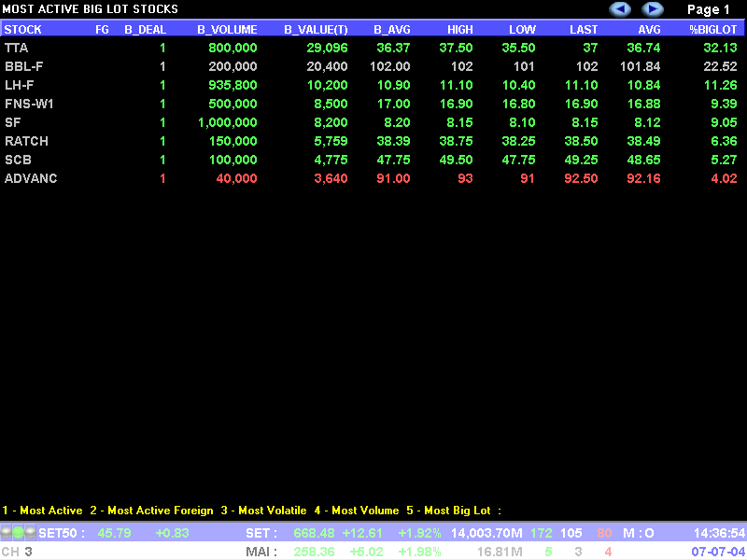Click ADVANC volume 40,000
The image size is (747, 560).
pyautogui.click(x=237, y=178)
